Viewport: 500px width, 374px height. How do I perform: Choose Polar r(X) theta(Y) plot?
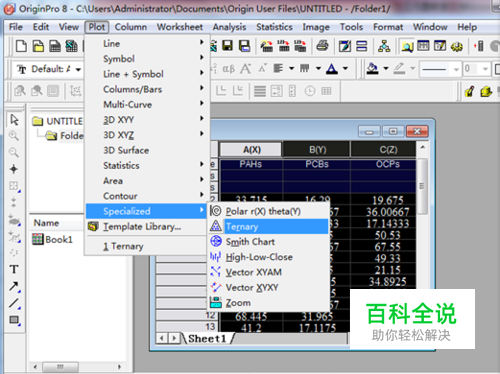(x=269, y=211)
